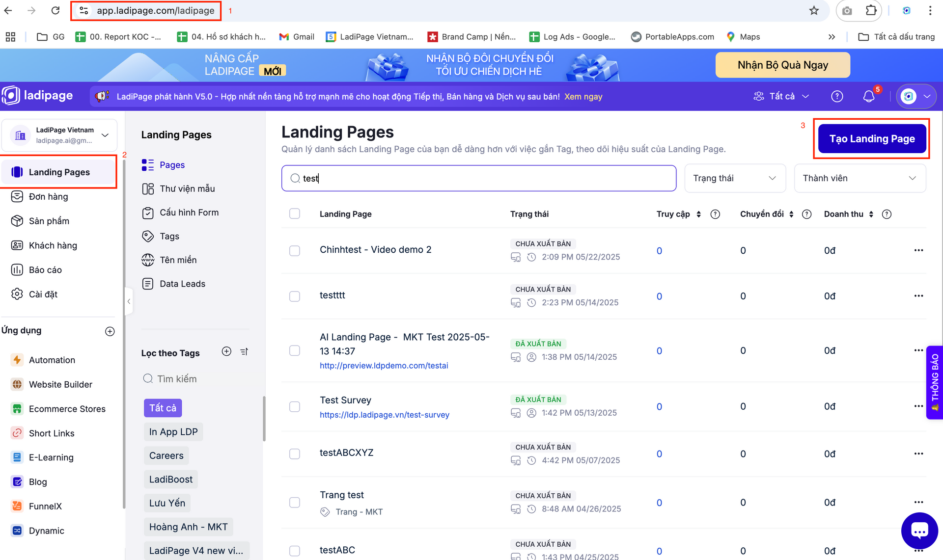Open Chrome three-dot menu

pyautogui.click(x=930, y=10)
